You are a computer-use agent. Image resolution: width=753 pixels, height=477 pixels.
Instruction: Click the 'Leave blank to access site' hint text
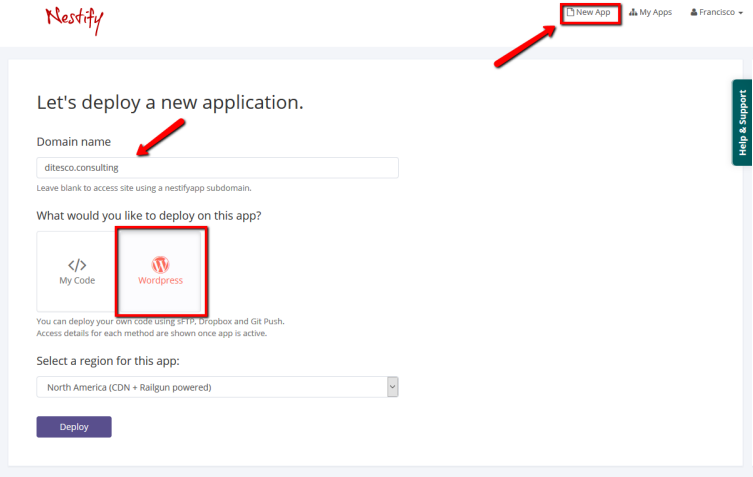[144, 188]
